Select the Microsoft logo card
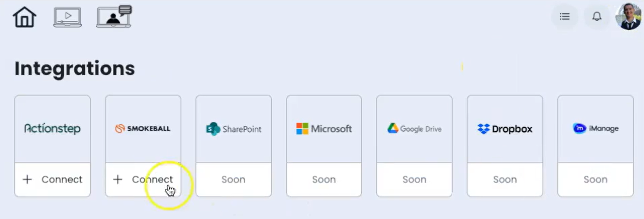The height and width of the screenshot is (219, 644). [x=324, y=129]
